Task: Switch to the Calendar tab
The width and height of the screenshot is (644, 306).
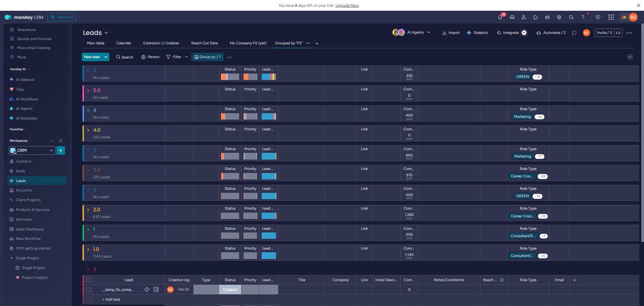Action: pyautogui.click(x=124, y=43)
